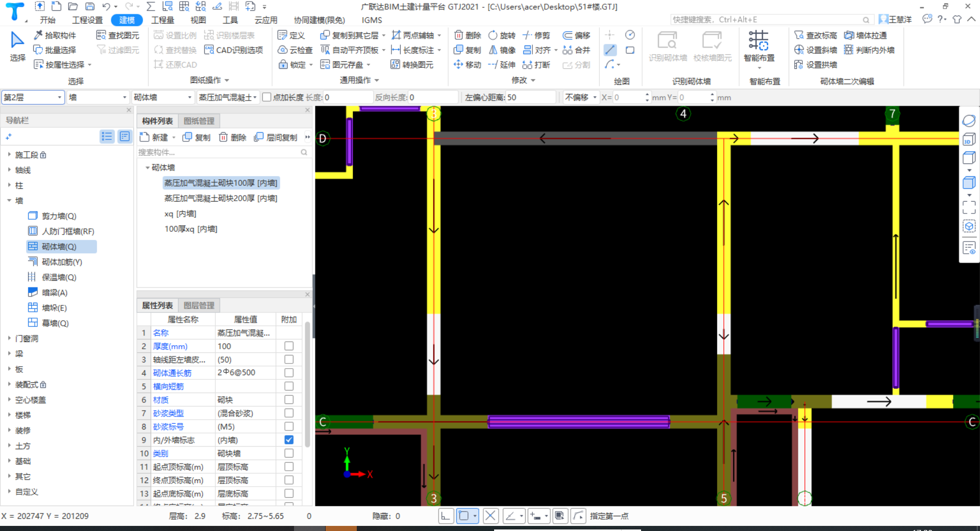
Task: Switch to the 图纸管理 tab
Action: (x=199, y=121)
